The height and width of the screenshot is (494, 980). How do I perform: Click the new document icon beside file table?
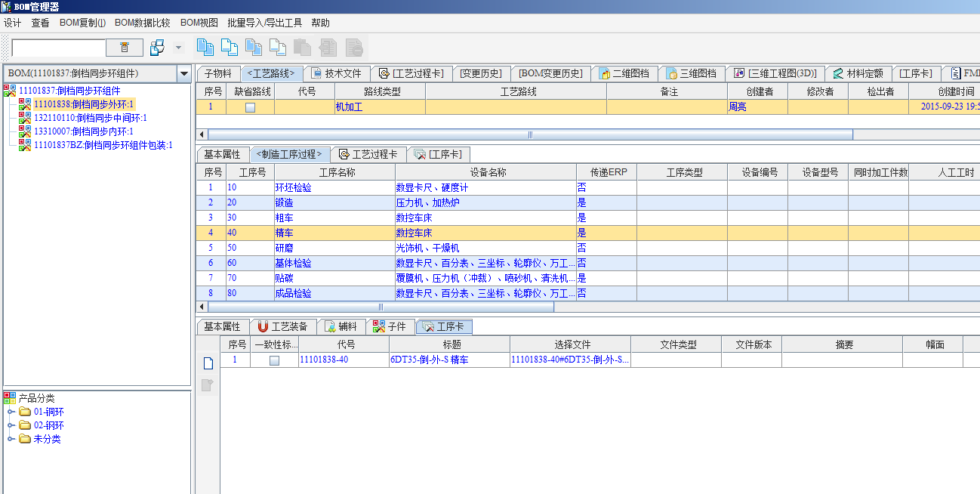[x=208, y=363]
